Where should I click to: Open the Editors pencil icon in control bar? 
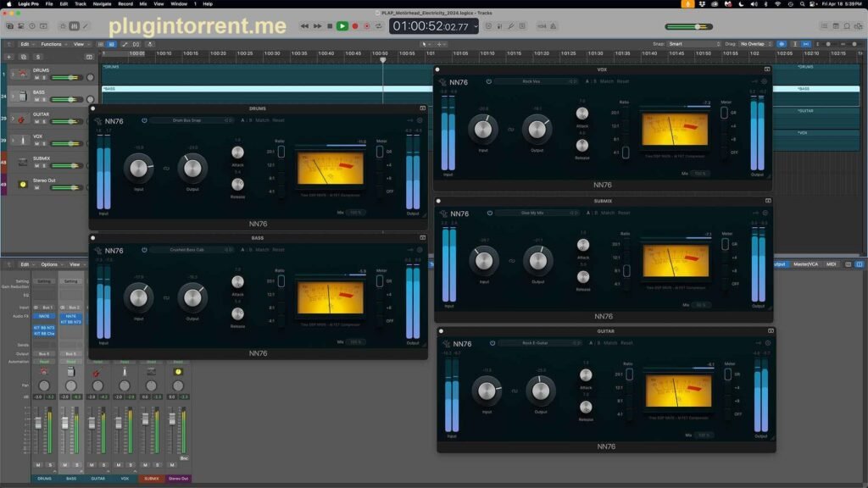[86, 26]
